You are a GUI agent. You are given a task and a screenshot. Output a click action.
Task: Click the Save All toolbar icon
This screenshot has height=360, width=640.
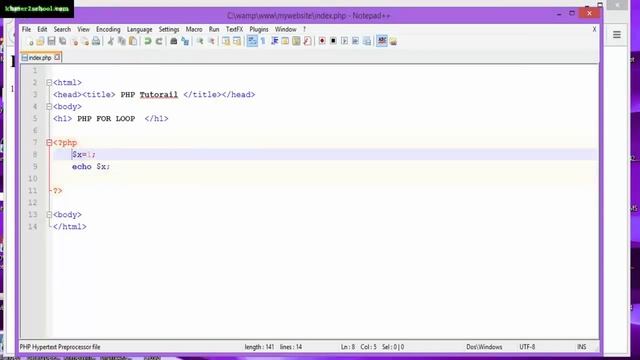pos(62,41)
